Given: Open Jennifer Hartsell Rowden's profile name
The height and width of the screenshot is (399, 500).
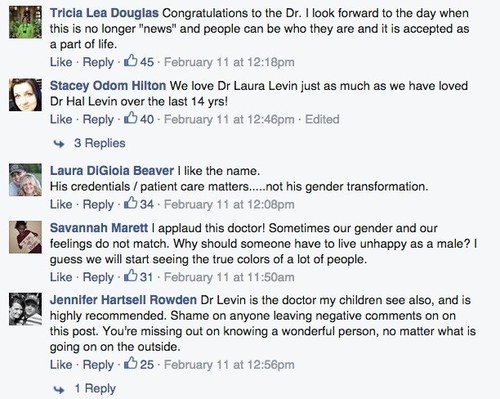Looking at the screenshot, I should 123,300.
